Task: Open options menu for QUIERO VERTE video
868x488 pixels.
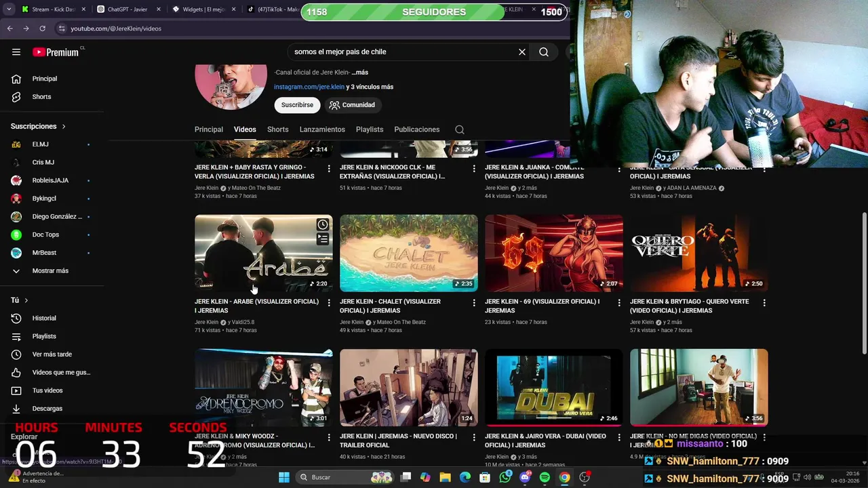Action: click(x=764, y=303)
